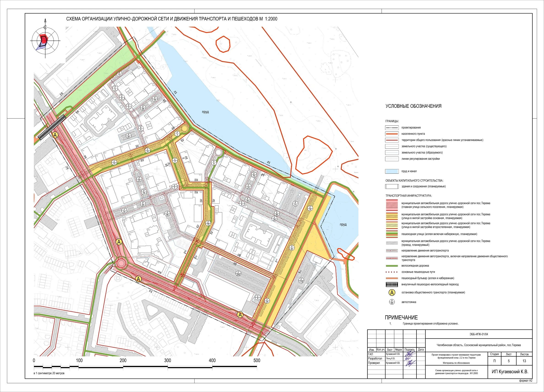Viewport: 544px width, 392px height.
Task: Click the legend dotted main pedestrian routes symbol
Action: pyautogui.click(x=392, y=272)
